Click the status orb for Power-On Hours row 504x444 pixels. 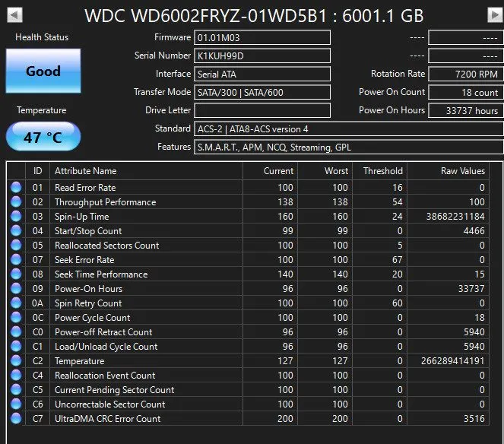[16, 288]
